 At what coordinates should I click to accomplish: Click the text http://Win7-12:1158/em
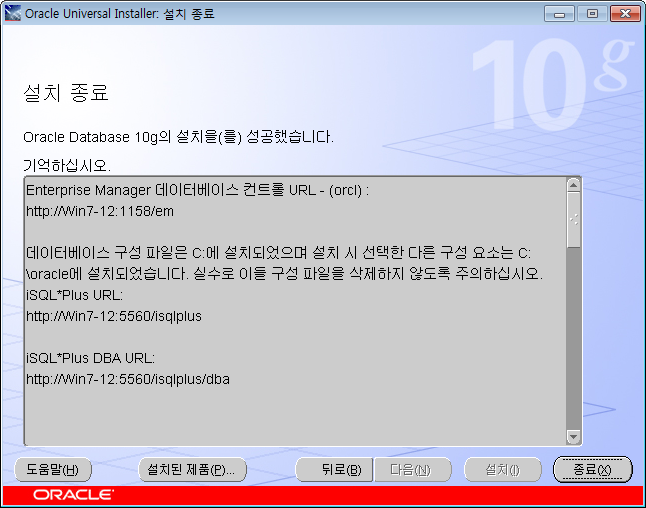point(100,211)
